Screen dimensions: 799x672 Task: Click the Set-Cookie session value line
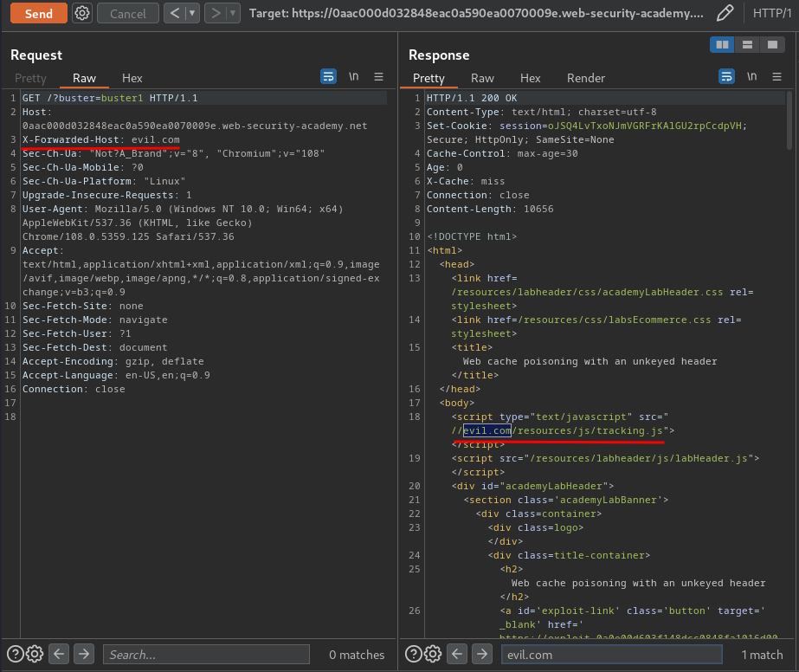(587, 126)
